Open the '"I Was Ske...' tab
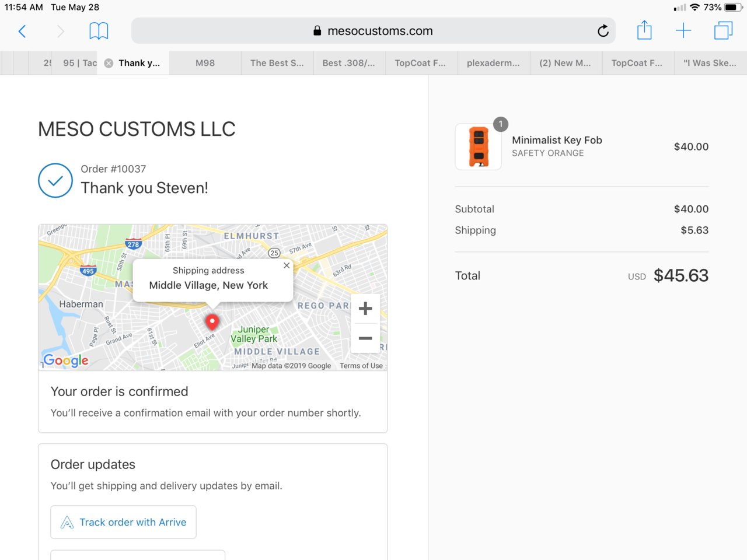This screenshot has width=747, height=560. [x=710, y=63]
